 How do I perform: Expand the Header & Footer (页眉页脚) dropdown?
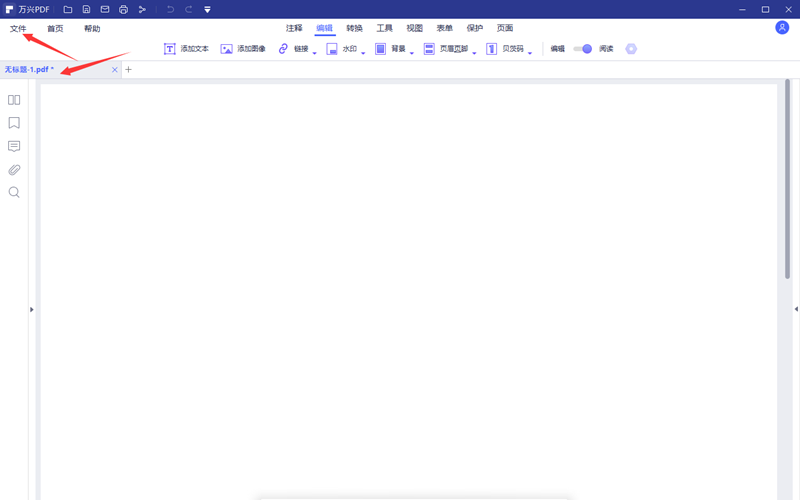(474, 51)
